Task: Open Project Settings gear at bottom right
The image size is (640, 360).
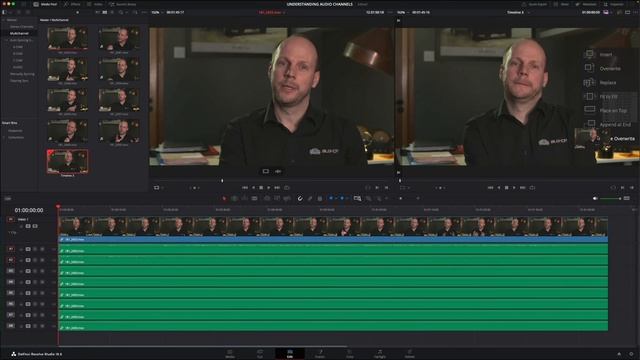Action: [631, 354]
